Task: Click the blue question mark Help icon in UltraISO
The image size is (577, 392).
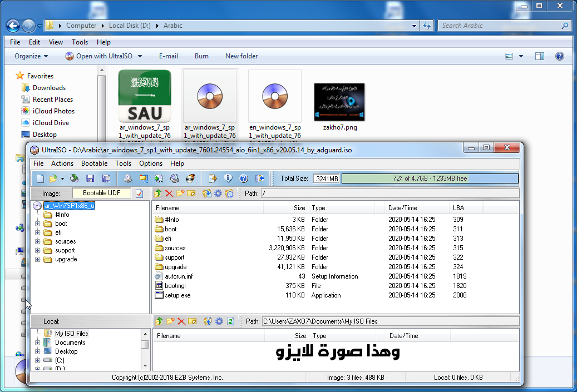Action: (x=244, y=178)
